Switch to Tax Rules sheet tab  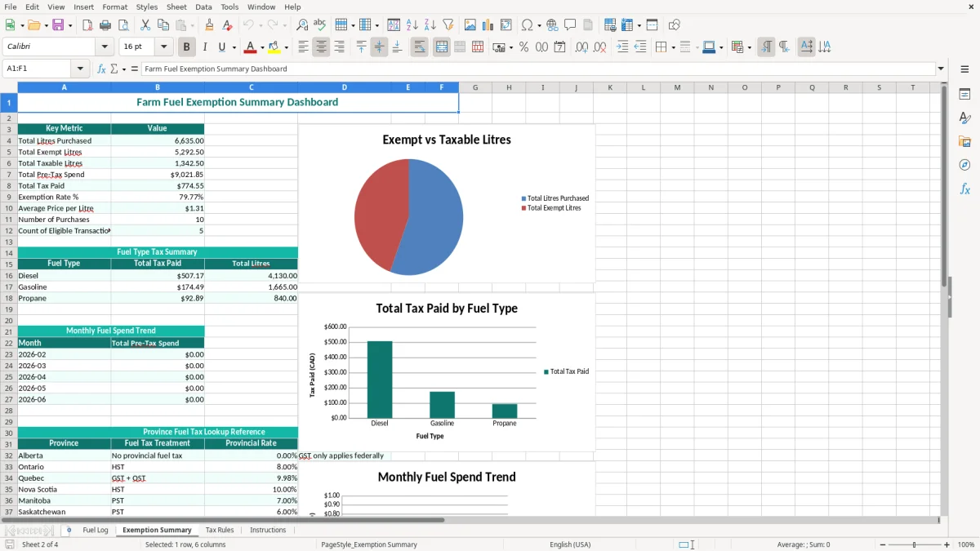pos(220,530)
